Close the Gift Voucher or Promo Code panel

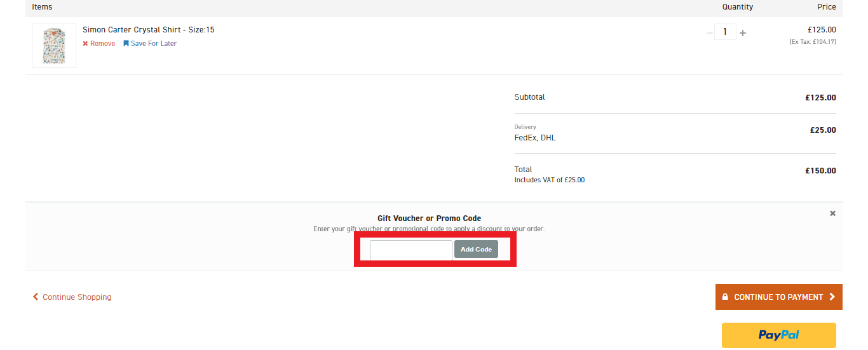[x=832, y=213]
